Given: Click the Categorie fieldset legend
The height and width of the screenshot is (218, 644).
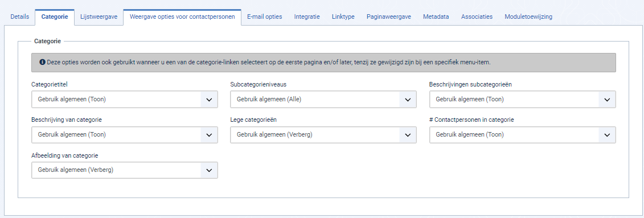Looking at the screenshot, I should (48, 41).
